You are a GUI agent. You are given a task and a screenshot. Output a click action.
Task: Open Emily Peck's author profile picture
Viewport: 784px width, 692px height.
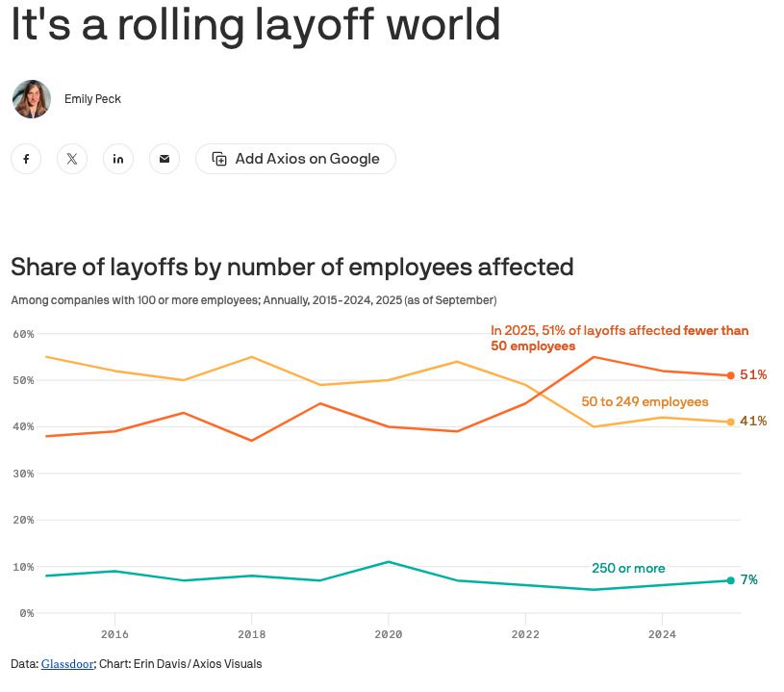click(x=32, y=99)
